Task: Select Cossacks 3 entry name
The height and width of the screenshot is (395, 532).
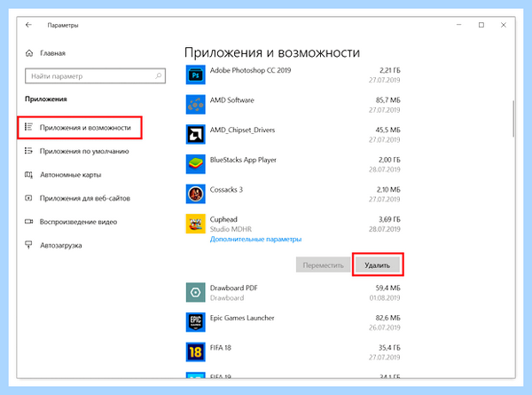Action: coord(226,190)
